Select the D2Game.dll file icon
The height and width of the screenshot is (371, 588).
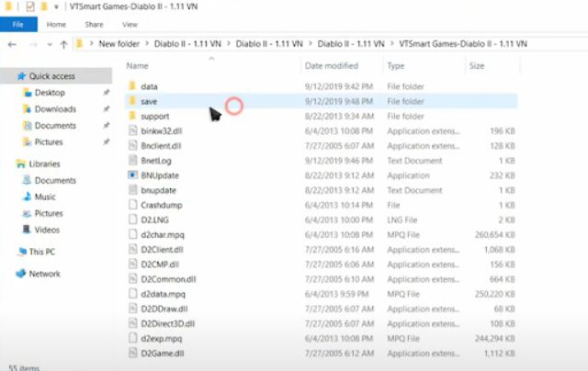pyautogui.click(x=132, y=353)
